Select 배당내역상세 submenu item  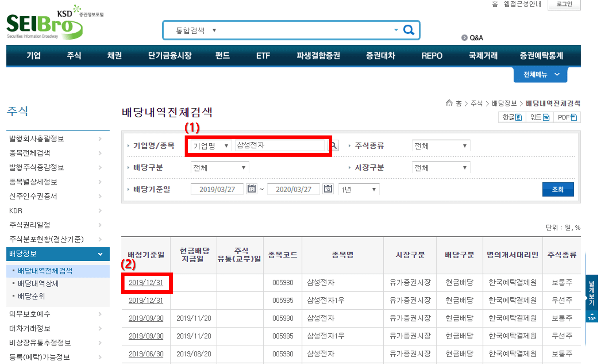point(38,284)
